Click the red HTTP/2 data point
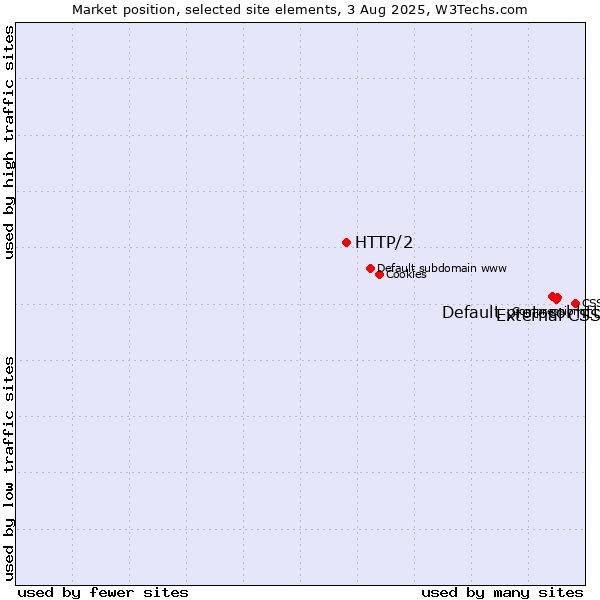The image size is (600, 600). pyautogui.click(x=346, y=242)
